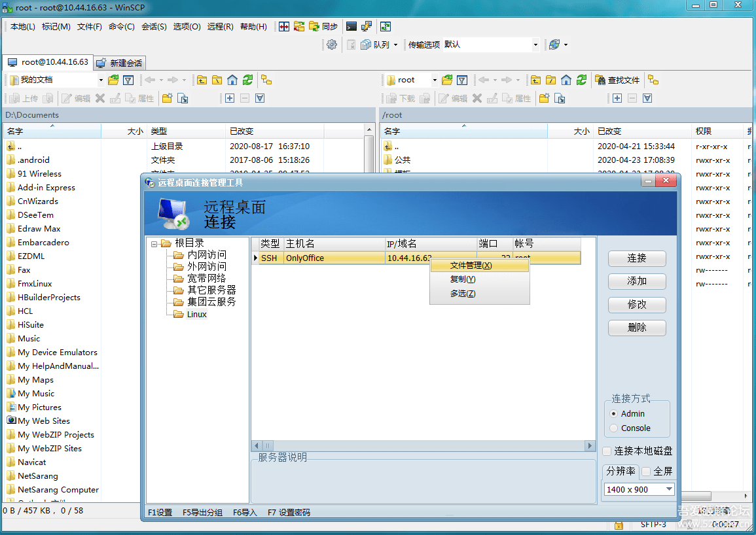Screen dimensions: 756x535
Task: Click the remote panel home directory icon
Action: pyautogui.click(x=567, y=80)
